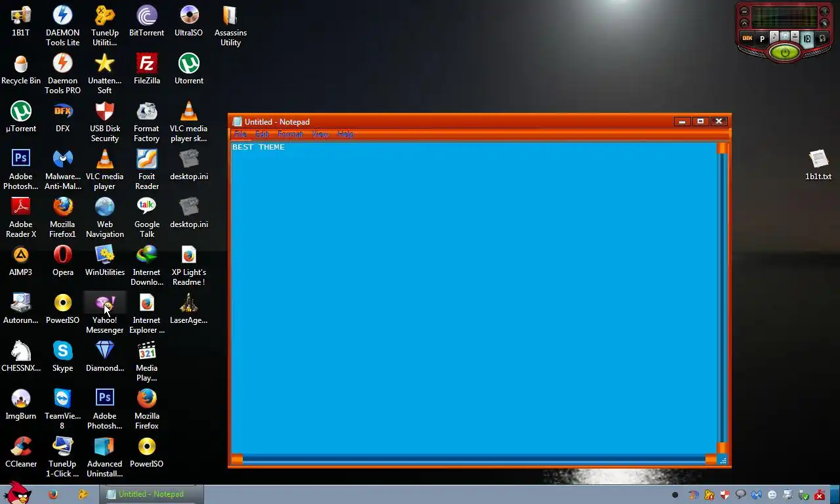Viewport: 840px width, 504px height.
Task: Launch Opera browser shortcut
Action: click(63, 261)
